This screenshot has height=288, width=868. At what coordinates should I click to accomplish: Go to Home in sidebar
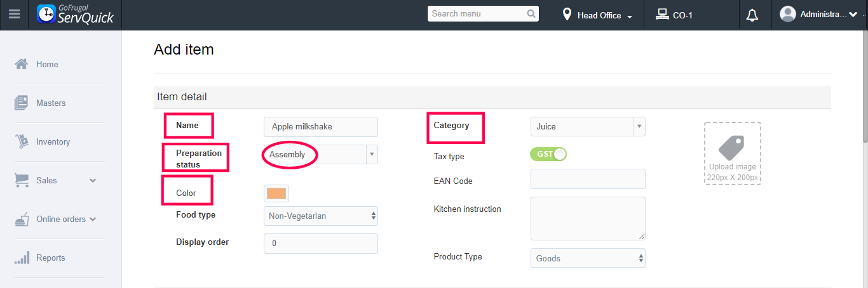pyautogui.click(x=47, y=64)
